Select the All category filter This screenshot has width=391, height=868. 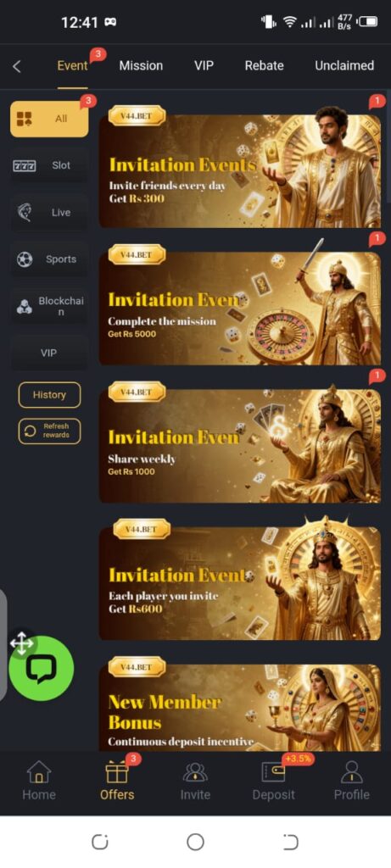[x=49, y=119]
